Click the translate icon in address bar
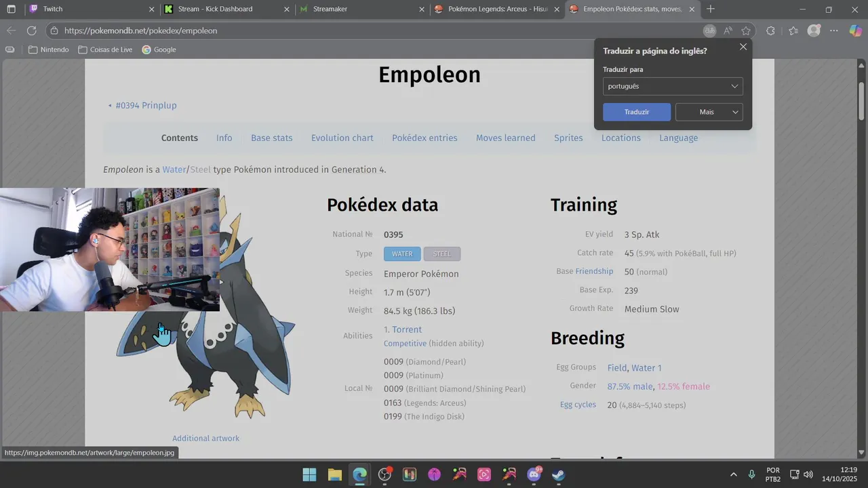 [x=709, y=30]
